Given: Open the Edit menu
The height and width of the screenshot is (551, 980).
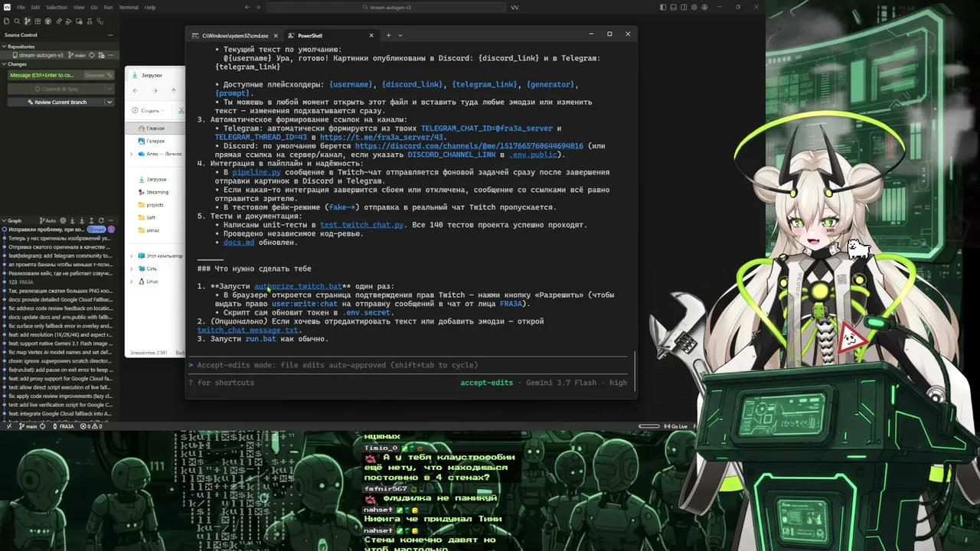Looking at the screenshot, I should (x=35, y=7).
